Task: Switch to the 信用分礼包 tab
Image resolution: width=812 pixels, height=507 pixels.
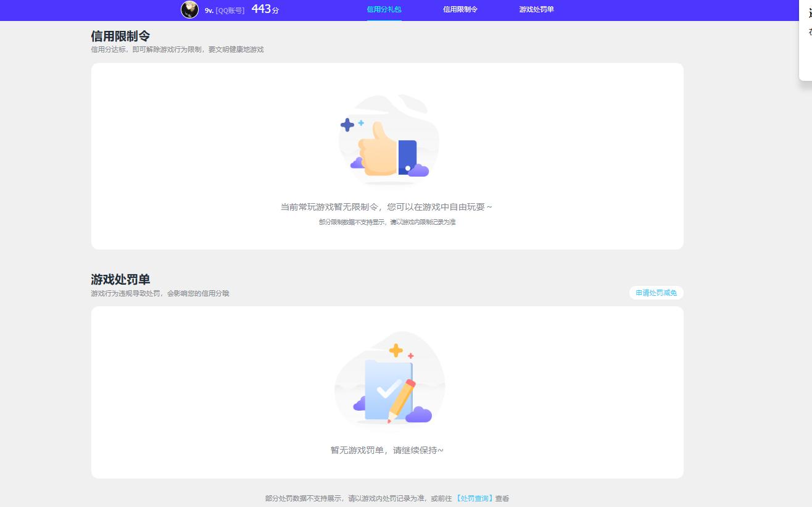Action: click(384, 10)
